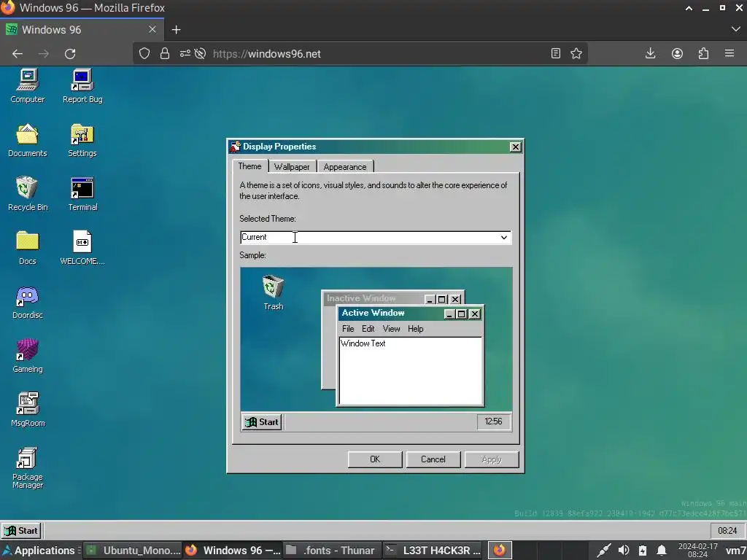Screen dimensions: 747x560
Task: Expand the Selected Theme dropdown
Action: [503, 237]
